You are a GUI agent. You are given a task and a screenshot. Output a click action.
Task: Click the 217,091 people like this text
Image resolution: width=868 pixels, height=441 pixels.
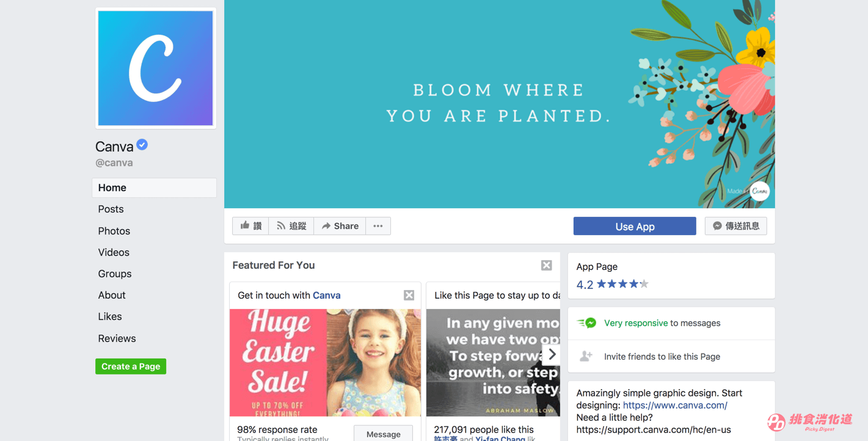pos(484,429)
